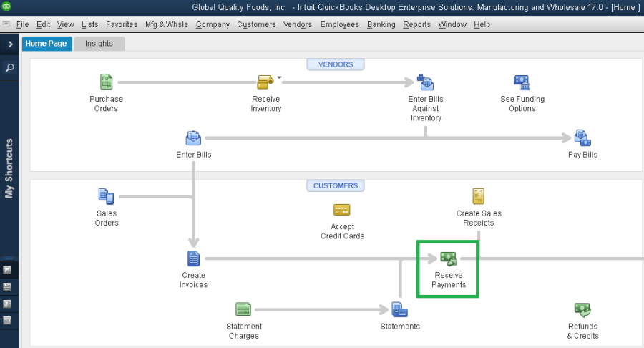
Task: Click the My Shortcuts vertical label
Action: pyautogui.click(x=9, y=168)
